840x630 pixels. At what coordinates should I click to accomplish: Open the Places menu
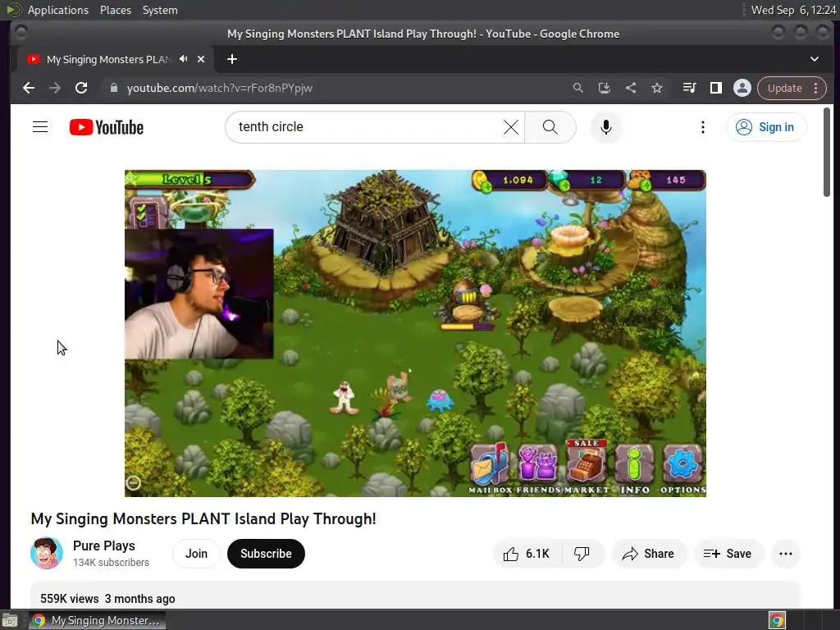coord(115,10)
